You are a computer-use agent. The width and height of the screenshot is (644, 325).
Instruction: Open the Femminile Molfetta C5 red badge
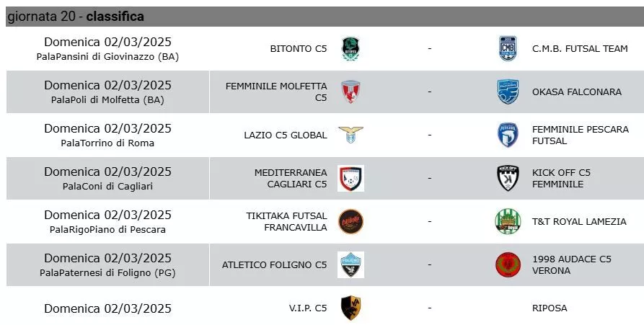350,92
